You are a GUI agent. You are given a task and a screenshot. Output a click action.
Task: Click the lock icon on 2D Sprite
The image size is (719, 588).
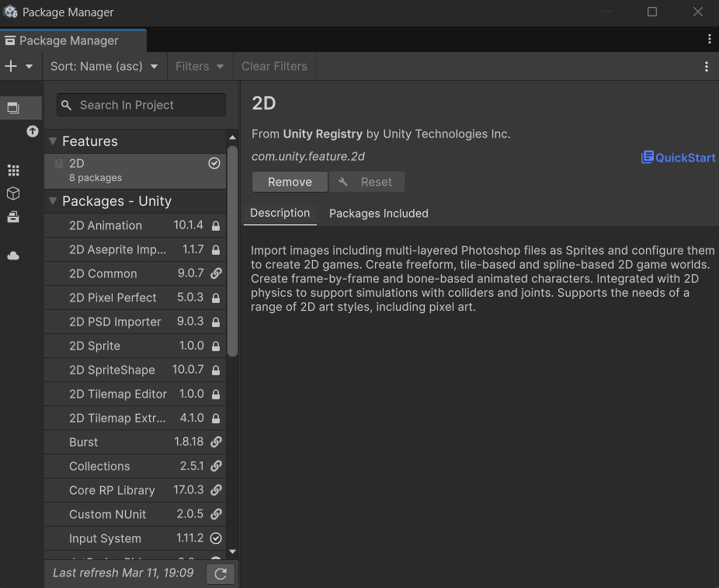[216, 346]
